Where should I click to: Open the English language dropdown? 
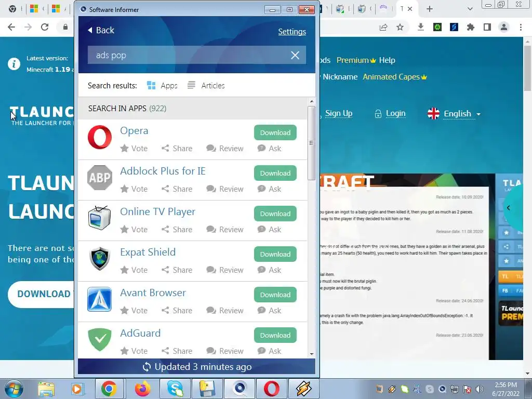(x=454, y=114)
